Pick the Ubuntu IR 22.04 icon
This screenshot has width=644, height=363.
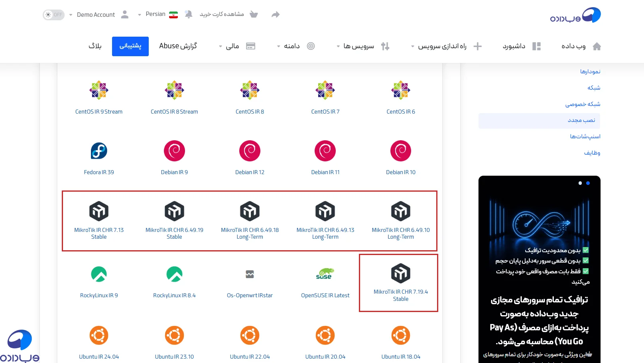pos(250,336)
